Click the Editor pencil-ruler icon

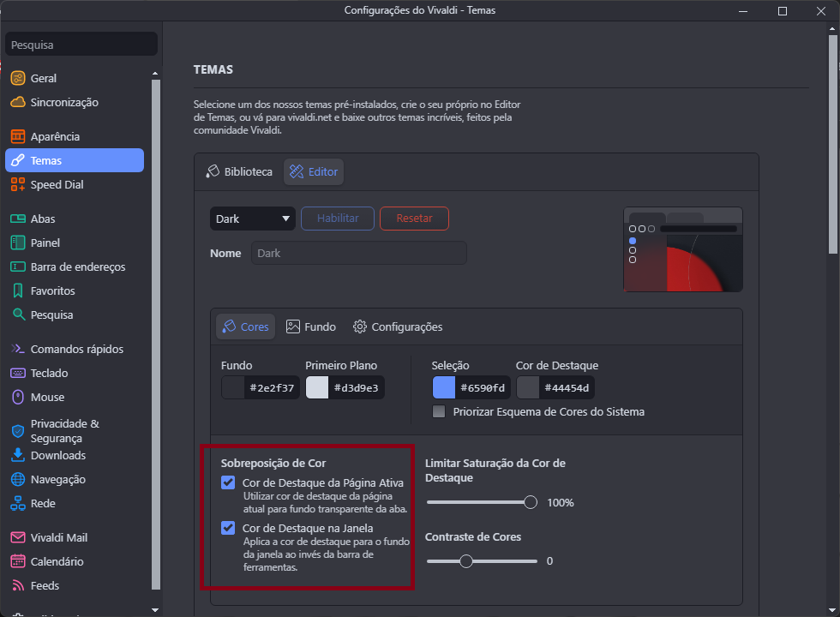(297, 171)
